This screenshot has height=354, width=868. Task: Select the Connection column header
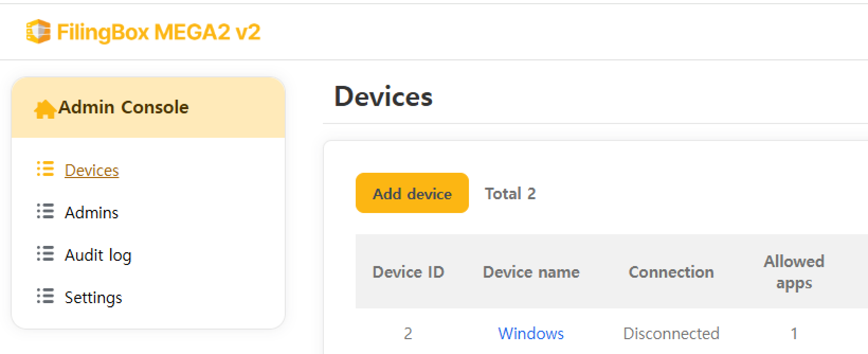pos(671,272)
